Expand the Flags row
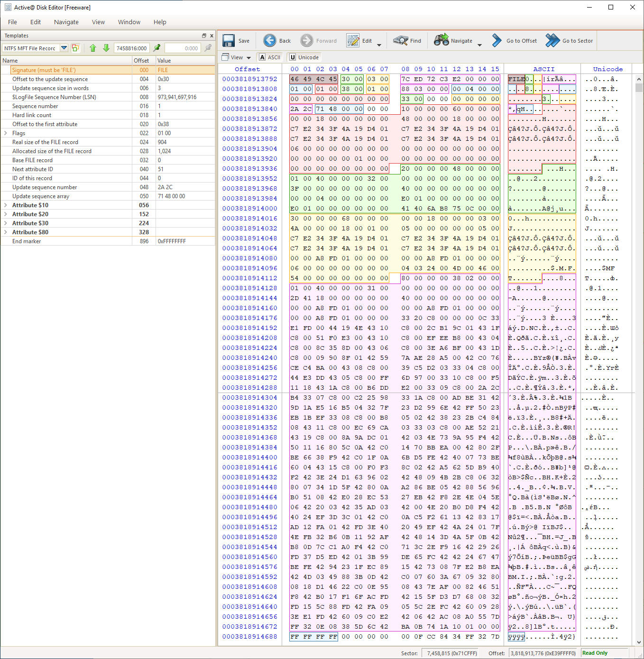 6,133
